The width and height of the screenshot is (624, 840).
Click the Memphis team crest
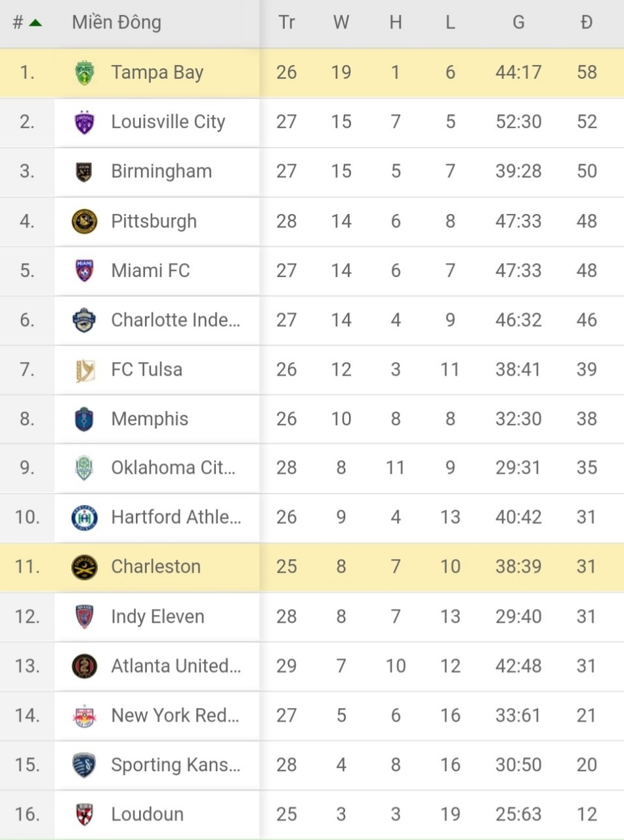85,419
